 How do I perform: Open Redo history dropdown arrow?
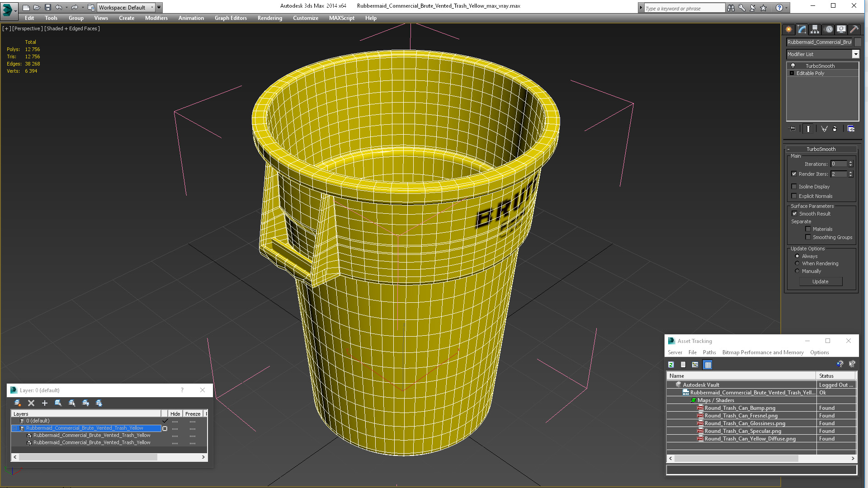(83, 7)
